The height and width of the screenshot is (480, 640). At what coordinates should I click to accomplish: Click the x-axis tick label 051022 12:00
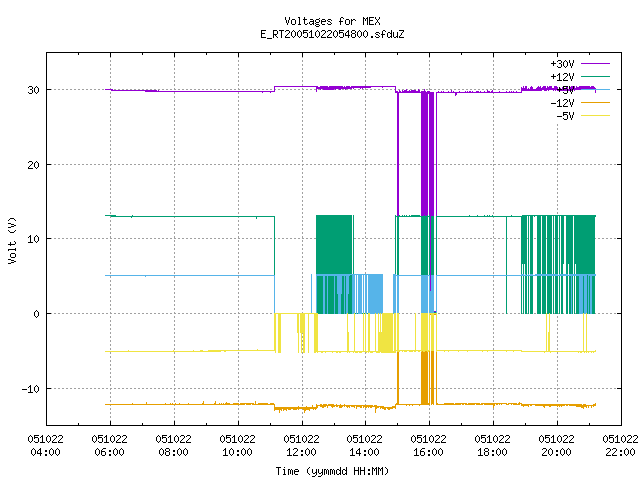coord(301,446)
